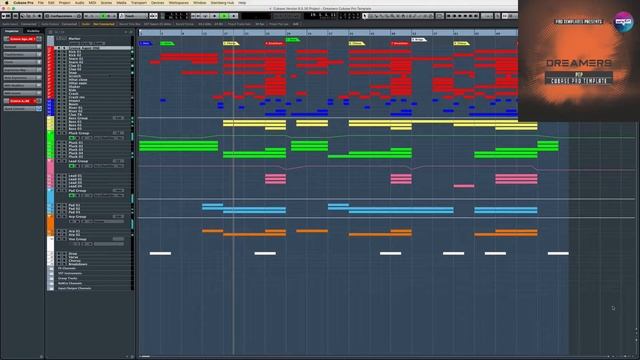Open the MIDI menu
The height and width of the screenshot is (360, 640).
(92, 2)
